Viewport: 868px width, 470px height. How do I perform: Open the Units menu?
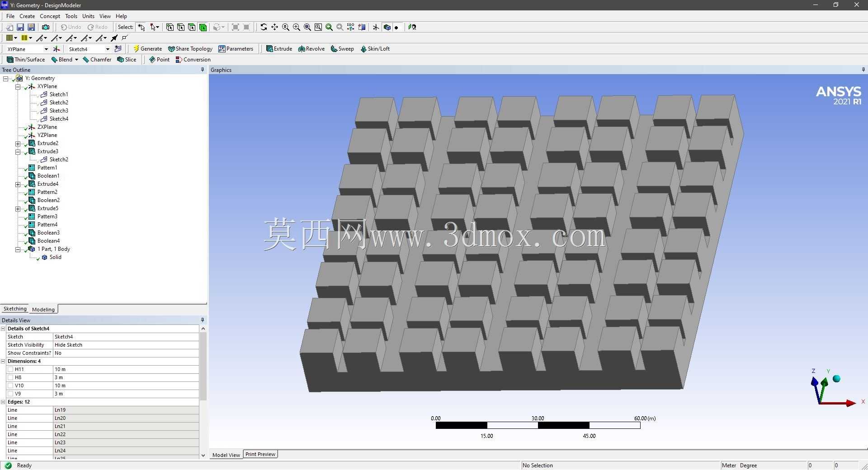click(88, 16)
